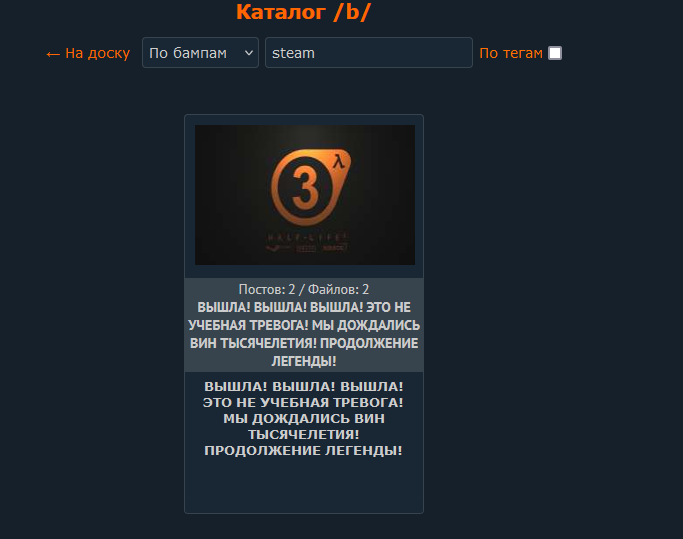Open the Half-Life 3 thread thumbnail
Viewport: 683px width, 539px height.
pyautogui.click(x=304, y=195)
